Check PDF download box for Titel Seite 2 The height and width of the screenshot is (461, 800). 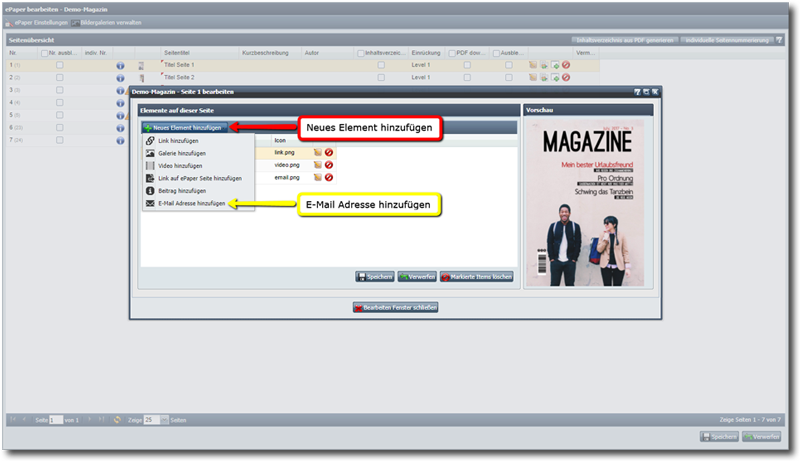[x=467, y=78]
